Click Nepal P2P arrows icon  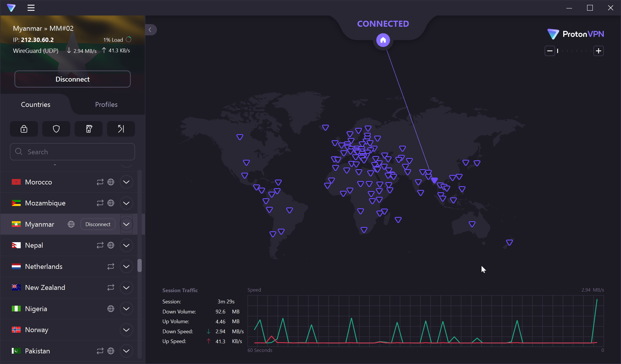pos(100,245)
